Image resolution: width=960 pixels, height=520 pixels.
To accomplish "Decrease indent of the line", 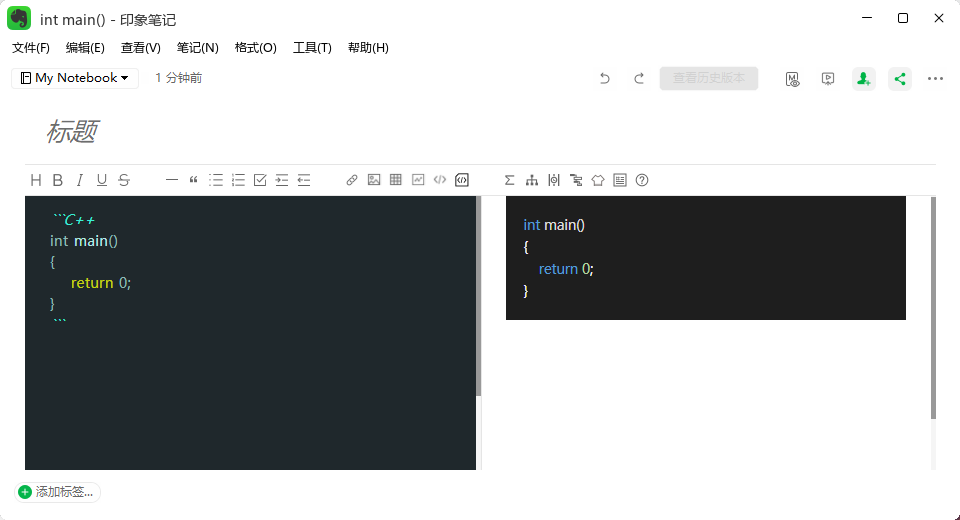I will (304, 180).
